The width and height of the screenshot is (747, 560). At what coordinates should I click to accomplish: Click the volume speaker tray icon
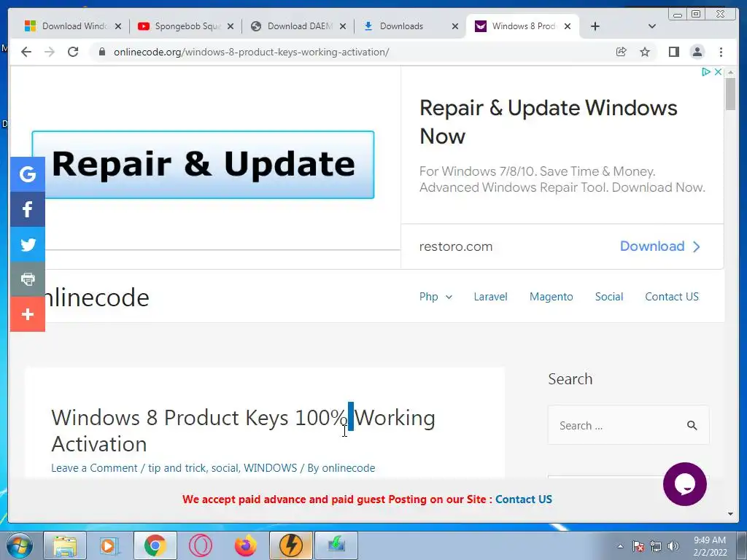(x=673, y=546)
